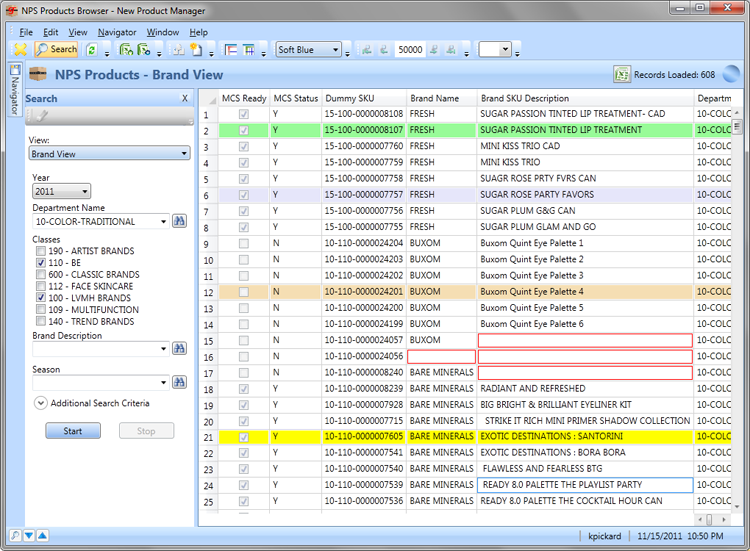
Task: Open the Navigator menu
Action: pyautogui.click(x=117, y=32)
